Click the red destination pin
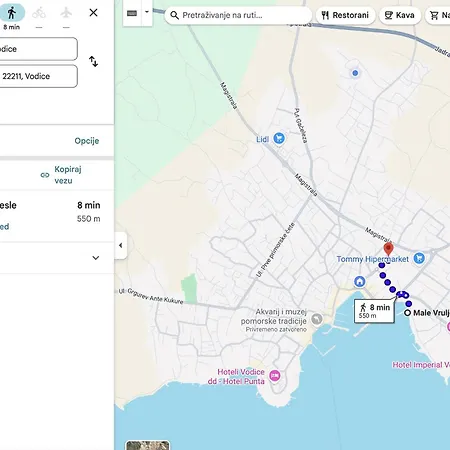This screenshot has width=450, height=450. 388,249
